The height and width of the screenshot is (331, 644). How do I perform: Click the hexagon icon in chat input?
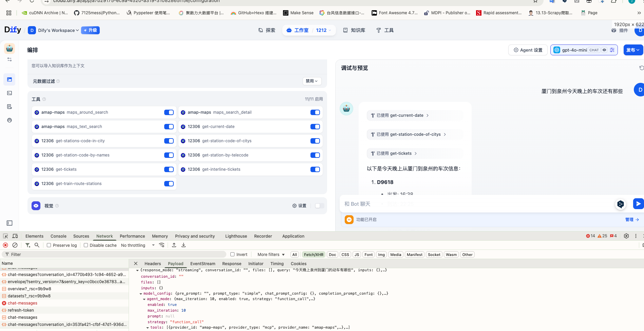click(621, 204)
